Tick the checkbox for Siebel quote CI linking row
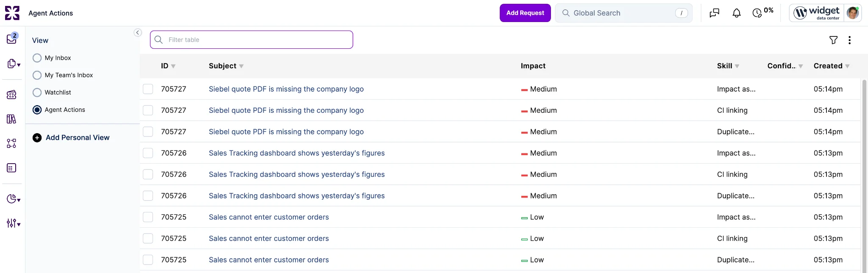The image size is (868, 273). coord(148,110)
